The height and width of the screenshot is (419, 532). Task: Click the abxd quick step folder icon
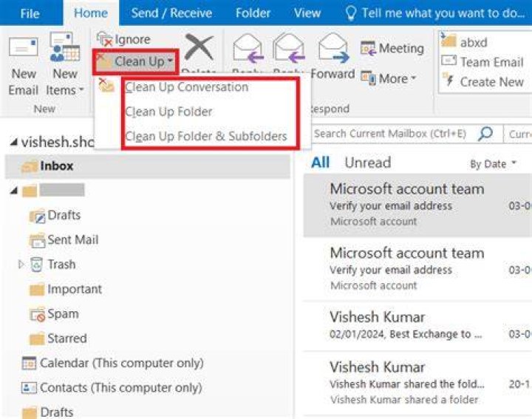pyautogui.click(x=449, y=40)
